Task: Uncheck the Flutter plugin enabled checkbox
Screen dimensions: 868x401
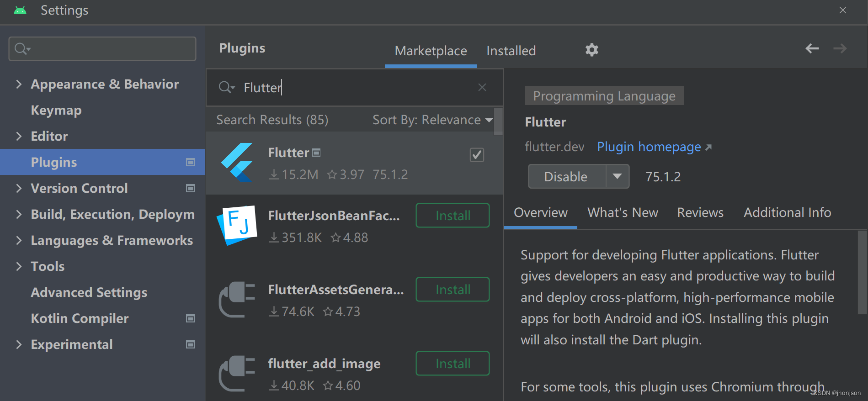Action: [477, 155]
